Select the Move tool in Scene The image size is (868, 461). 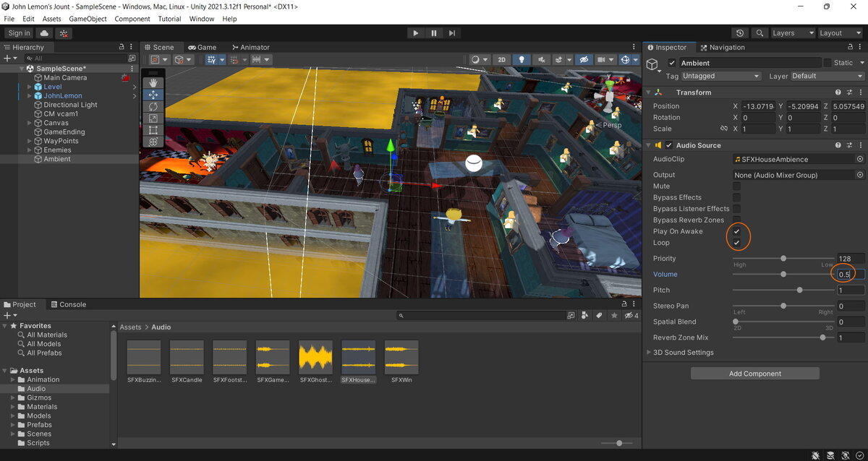click(x=153, y=95)
